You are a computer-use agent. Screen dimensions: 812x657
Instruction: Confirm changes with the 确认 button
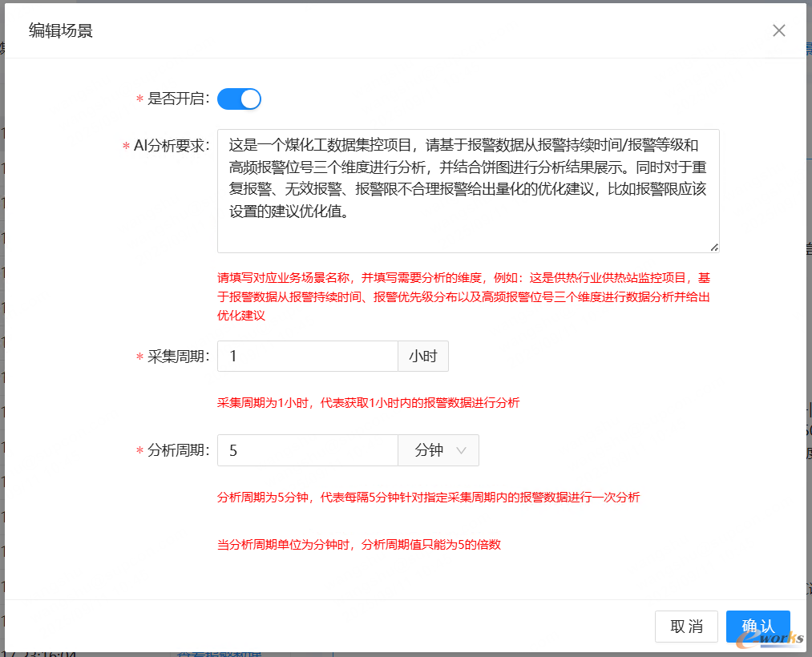pyautogui.click(x=757, y=627)
